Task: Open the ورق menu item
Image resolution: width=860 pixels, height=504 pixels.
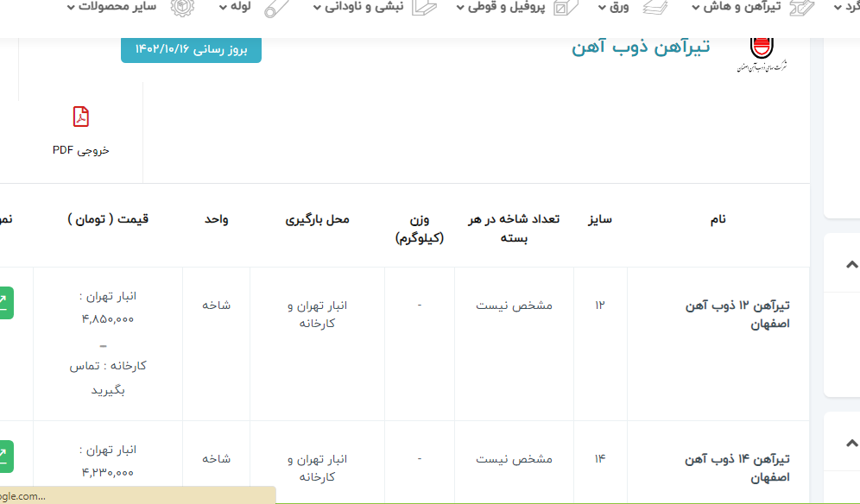Action: point(619,7)
